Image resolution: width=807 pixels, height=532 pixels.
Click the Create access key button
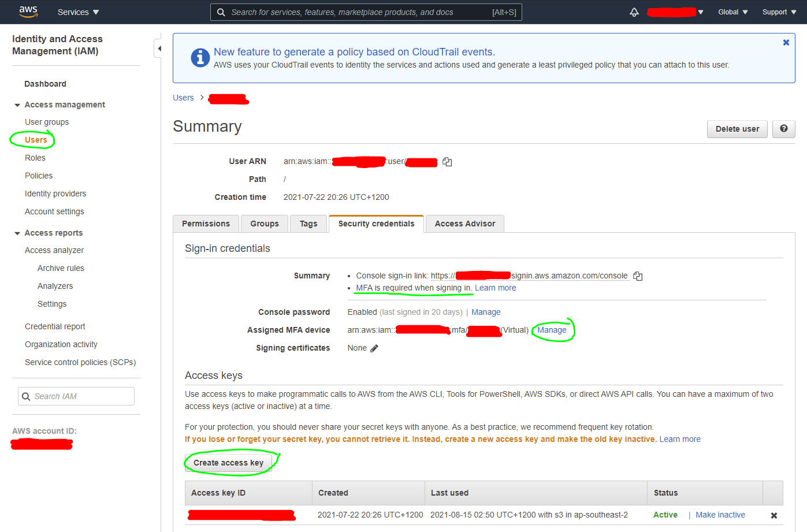(228, 463)
